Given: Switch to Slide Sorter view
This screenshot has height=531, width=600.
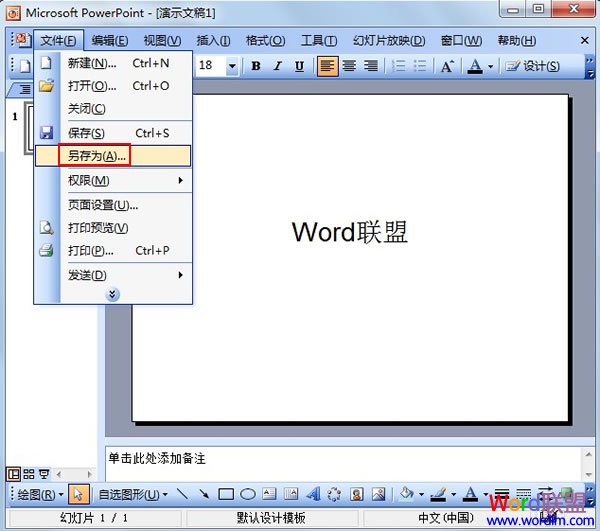Looking at the screenshot, I should (29, 474).
